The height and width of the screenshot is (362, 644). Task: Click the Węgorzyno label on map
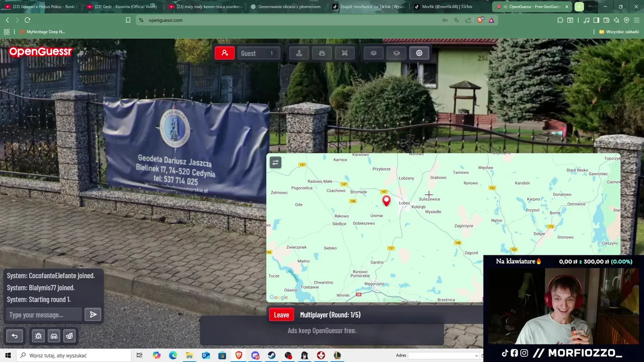pos(374,284)
